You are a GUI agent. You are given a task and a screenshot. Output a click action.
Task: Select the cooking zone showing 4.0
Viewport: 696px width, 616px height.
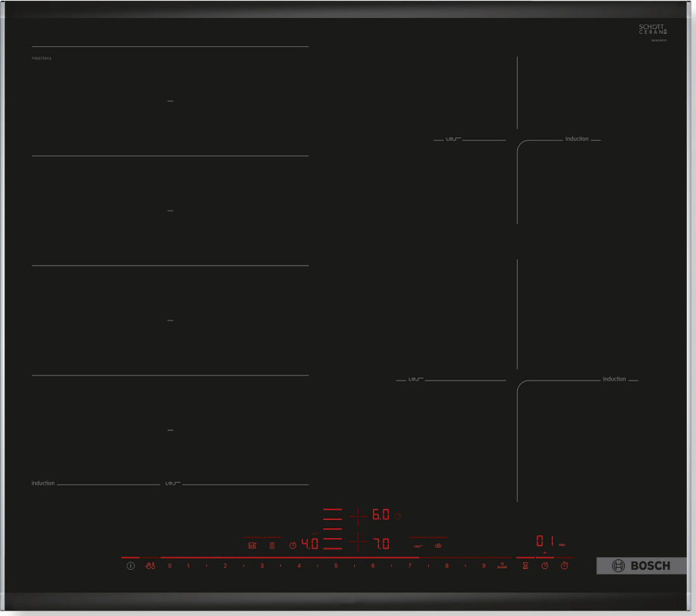[x=309, y=544]
